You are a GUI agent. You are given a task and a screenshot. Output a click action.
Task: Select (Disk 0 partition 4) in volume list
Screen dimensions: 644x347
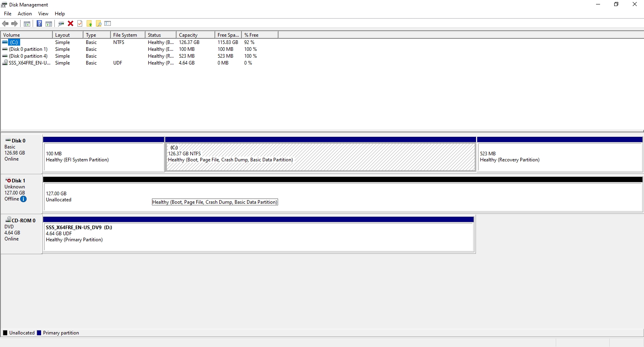[x=28, y=56]
